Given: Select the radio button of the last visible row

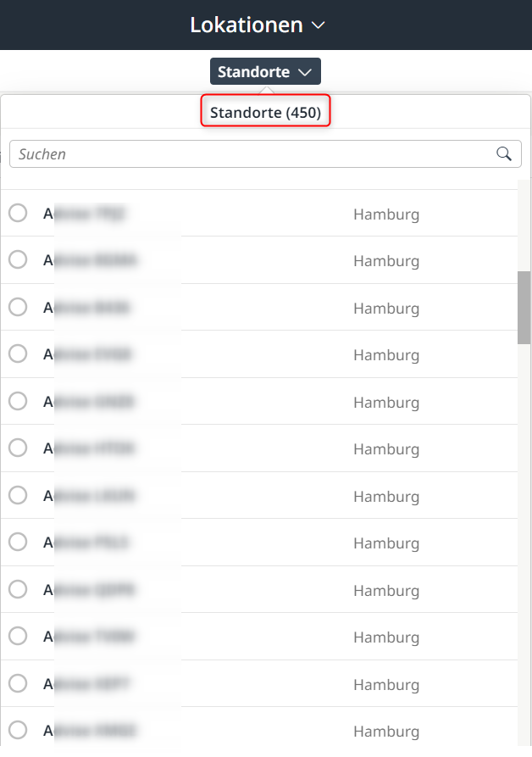Looking at the screenshot, I should [x=18, y=731].
